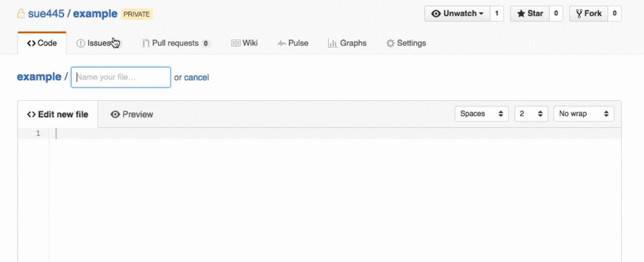The height and width of the screenshot is (262, 644).
Task: Open the Pull requests tab
Action: tap(175, 43)
